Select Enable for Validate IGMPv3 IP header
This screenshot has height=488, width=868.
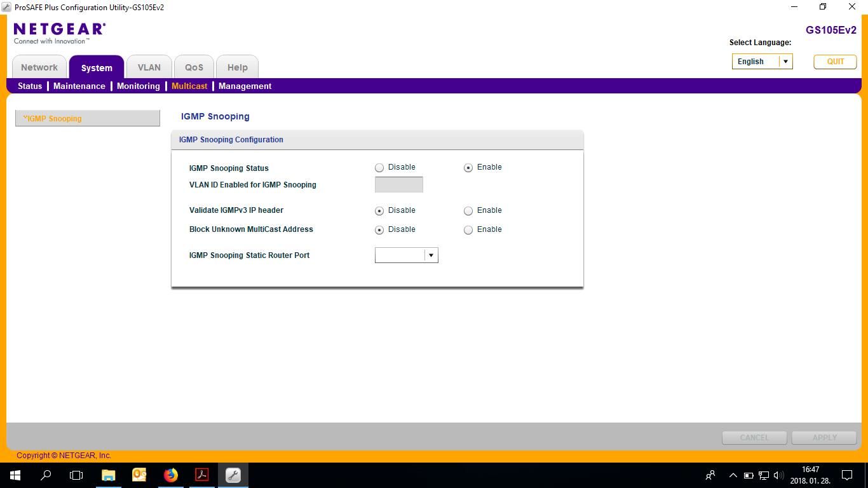[x=468, y=211]
